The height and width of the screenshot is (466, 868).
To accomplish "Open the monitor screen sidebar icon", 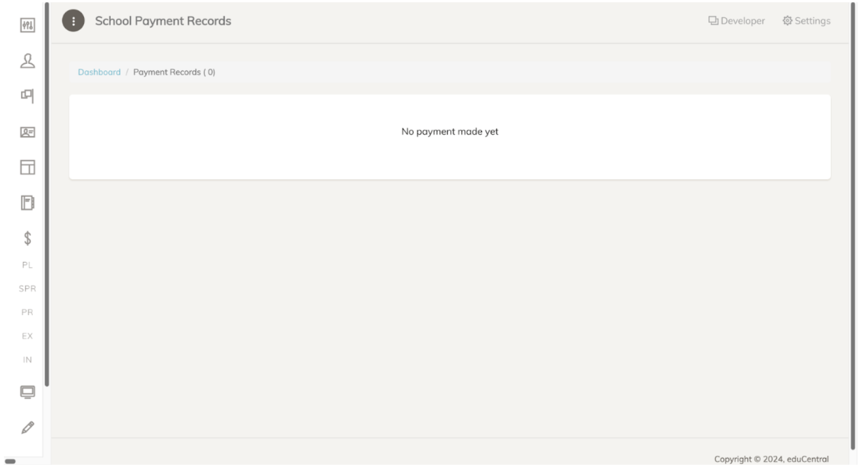I will [x=27, y=392].
